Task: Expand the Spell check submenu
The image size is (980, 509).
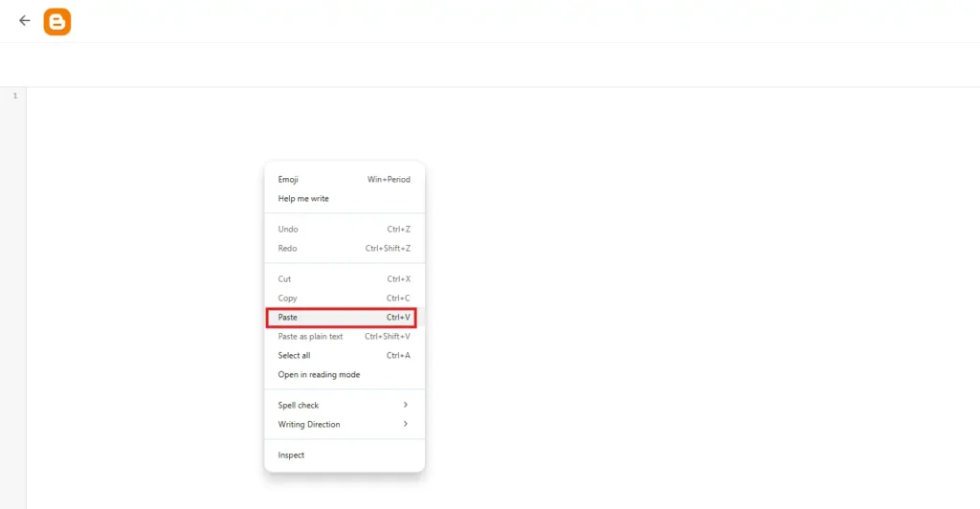Action: (345, 406)
